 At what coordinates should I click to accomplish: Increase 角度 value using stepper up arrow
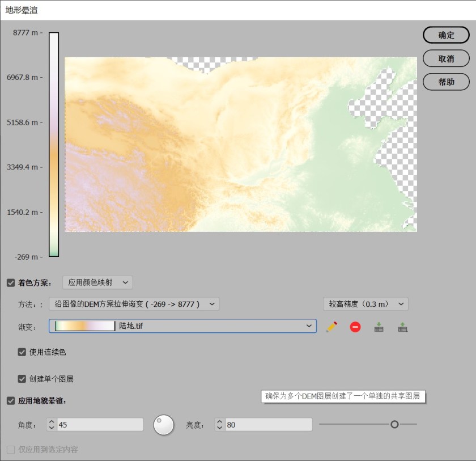click(x=52, y=421)
